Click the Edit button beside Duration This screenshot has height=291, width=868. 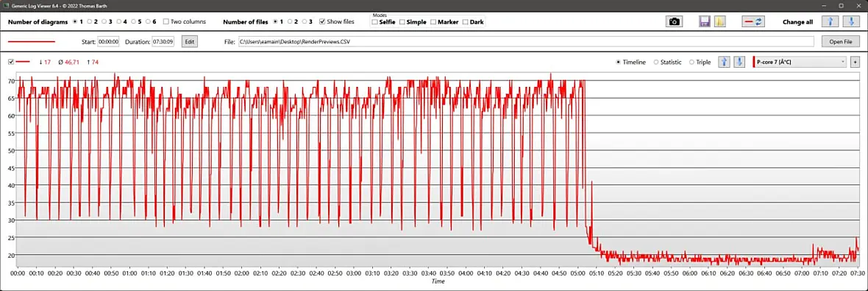pyautogui.click(x=189, y=41)
